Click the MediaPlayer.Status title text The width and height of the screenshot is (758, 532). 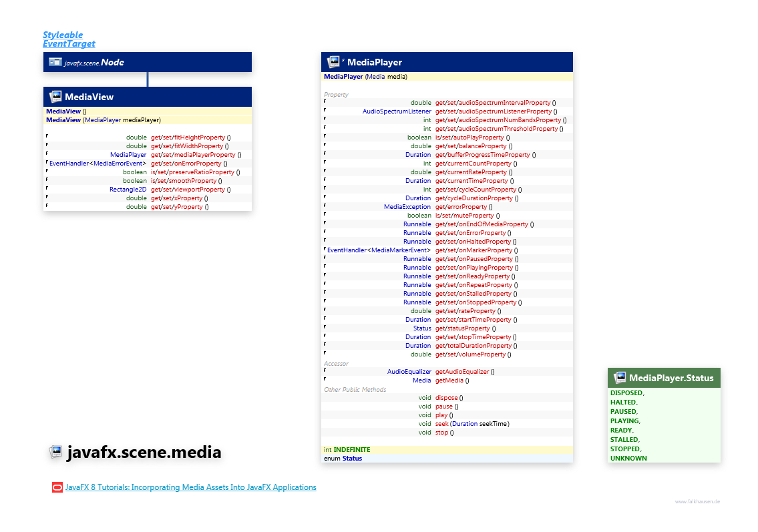tap(671, 378)
